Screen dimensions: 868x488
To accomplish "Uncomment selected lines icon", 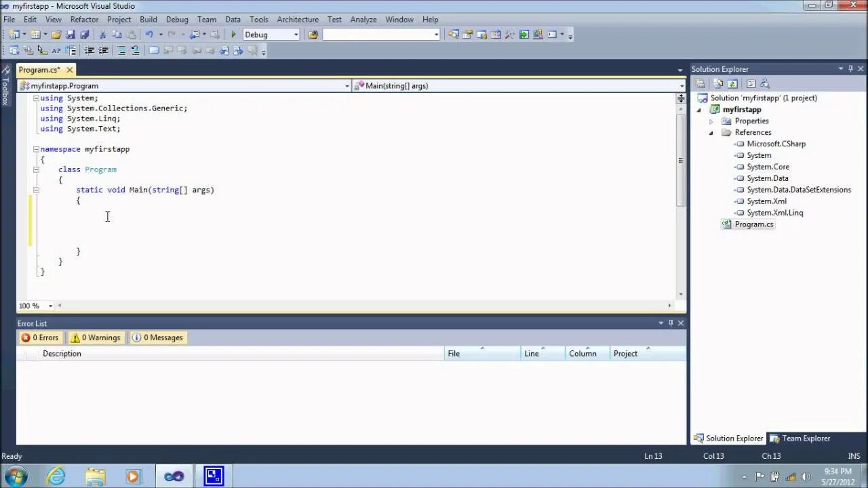I will (135, 50).
